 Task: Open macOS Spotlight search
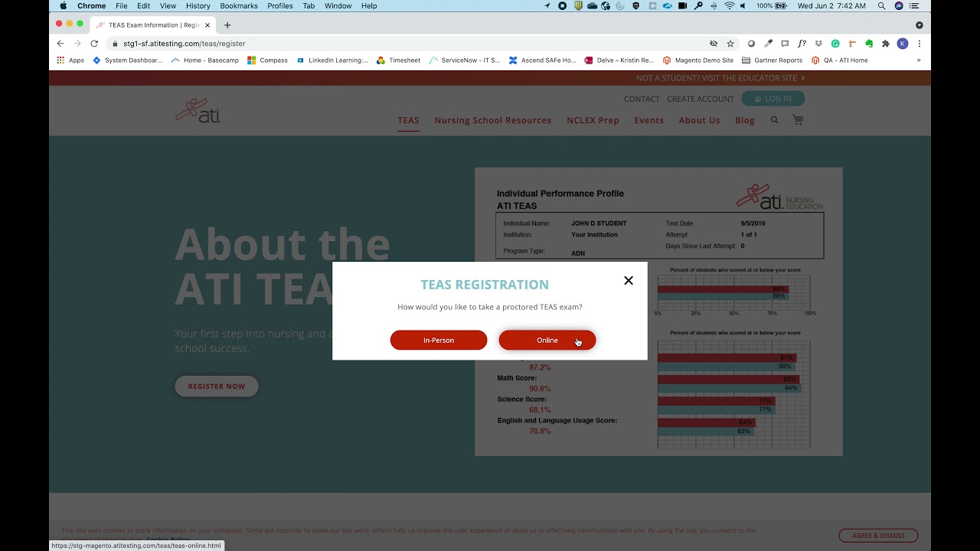(x=881, y=6)
